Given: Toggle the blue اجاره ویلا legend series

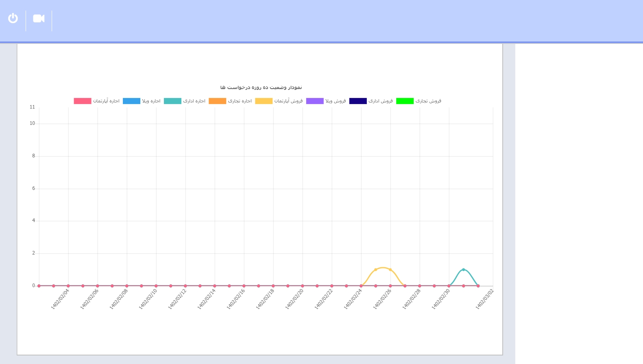Looking at the screenshot, I should tap(131, 101).
